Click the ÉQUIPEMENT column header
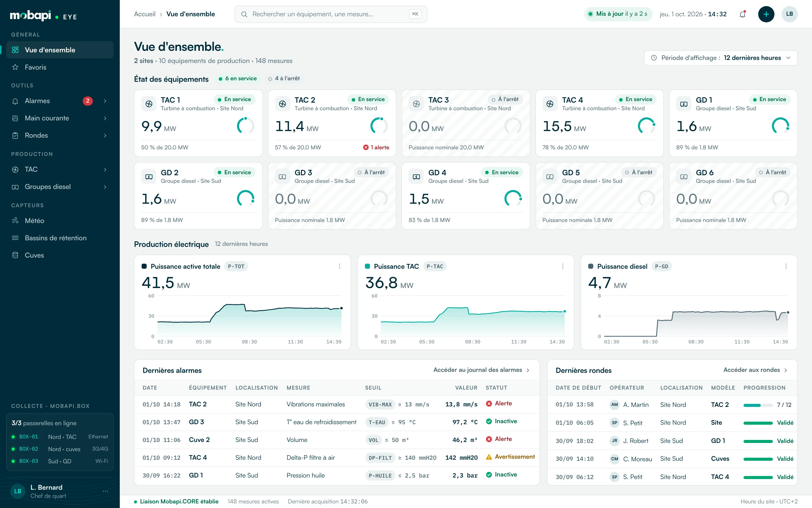 tap(208, 388)
